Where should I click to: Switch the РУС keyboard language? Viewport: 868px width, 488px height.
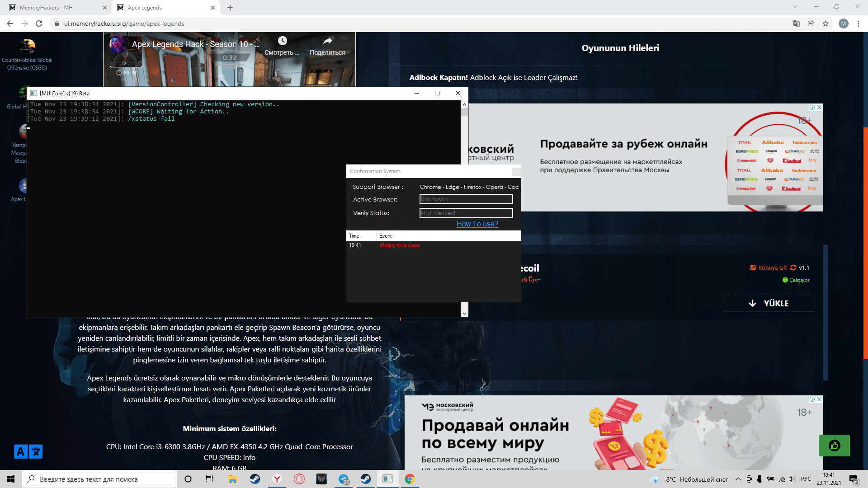point(806,479)
